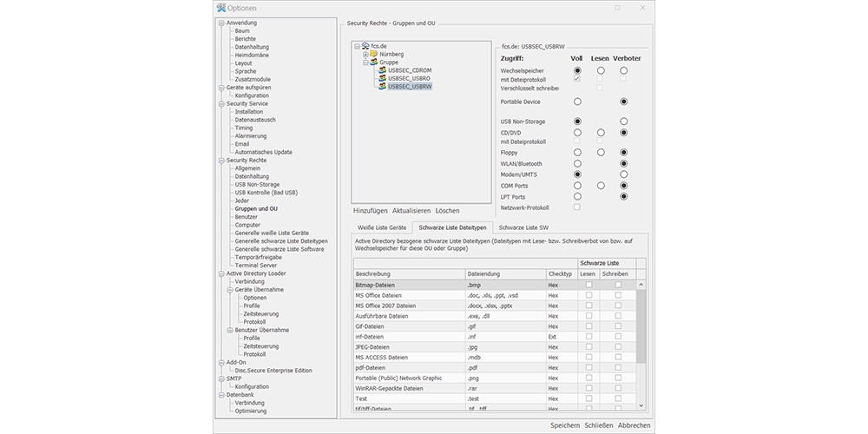Click the Nürnberg OU folder icon

click(x=373, y=54)
